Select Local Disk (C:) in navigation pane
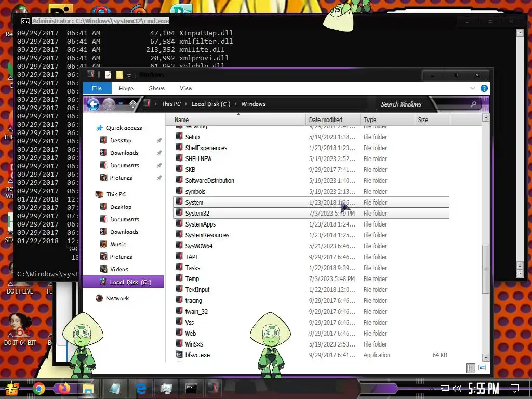Viewport: 532px width, 399px height. 123,282
